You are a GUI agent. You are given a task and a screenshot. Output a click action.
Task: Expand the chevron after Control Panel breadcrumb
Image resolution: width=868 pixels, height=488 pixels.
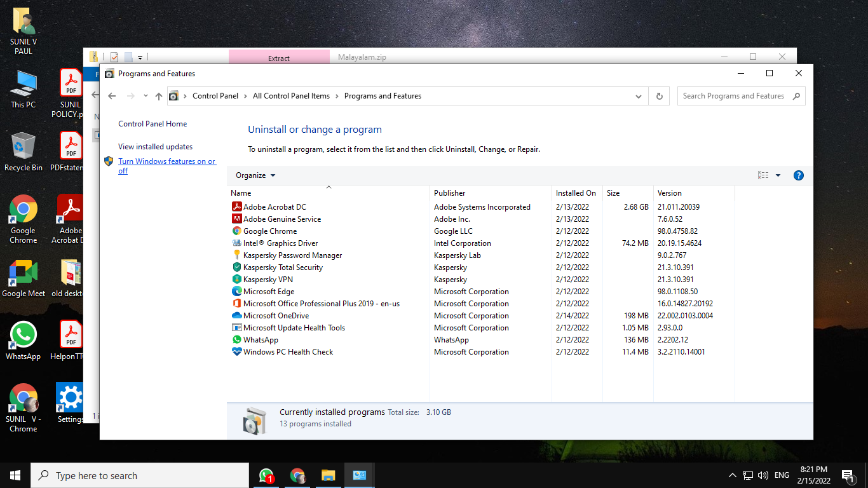(245, 96)
